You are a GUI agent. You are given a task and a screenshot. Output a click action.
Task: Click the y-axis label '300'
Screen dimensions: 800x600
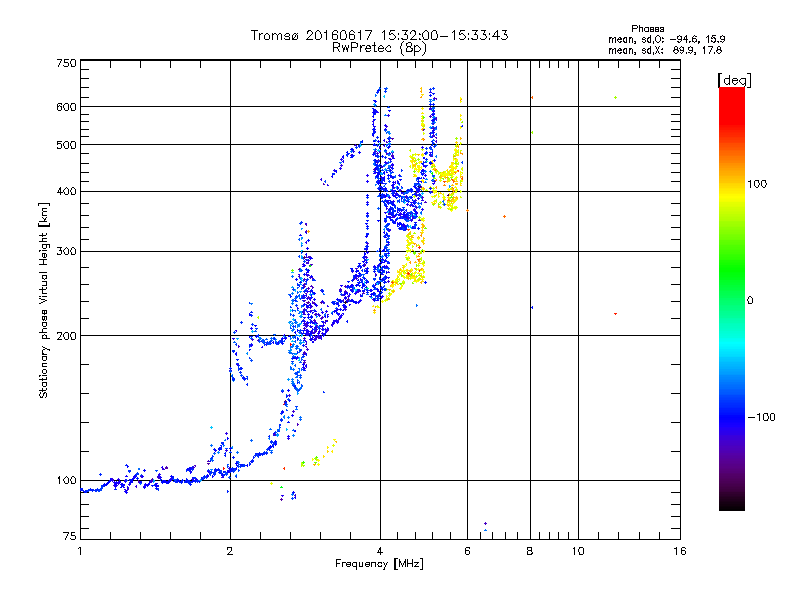click(66, 252)
